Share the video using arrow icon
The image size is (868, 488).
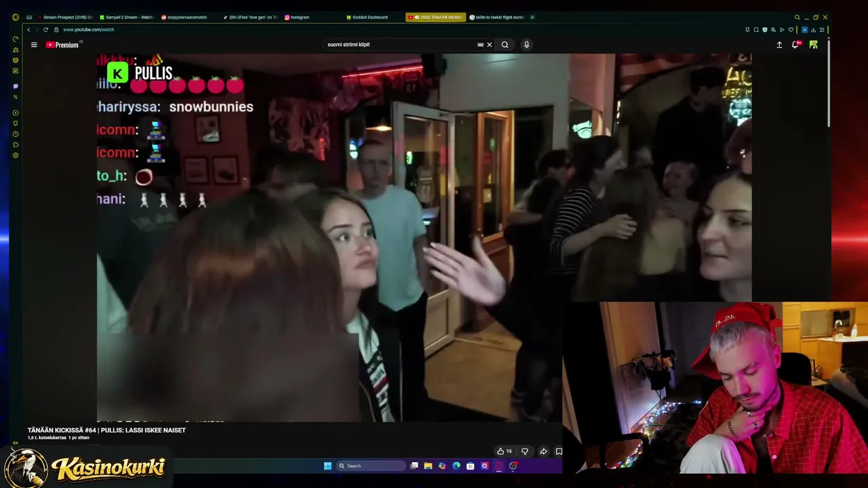543,451
